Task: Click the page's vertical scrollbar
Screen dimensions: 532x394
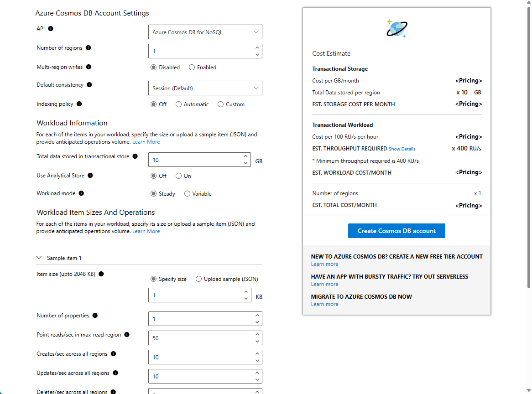Action: (x=529, y=137)
